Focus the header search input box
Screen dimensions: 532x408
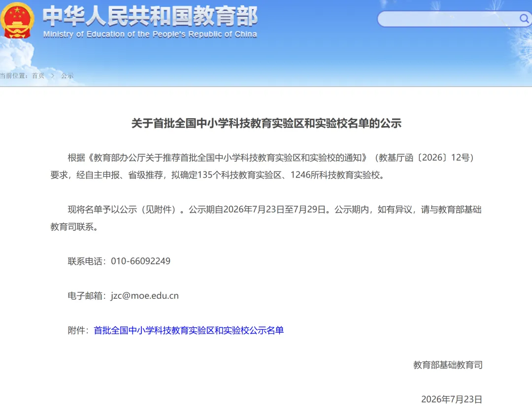pos(454,19)
